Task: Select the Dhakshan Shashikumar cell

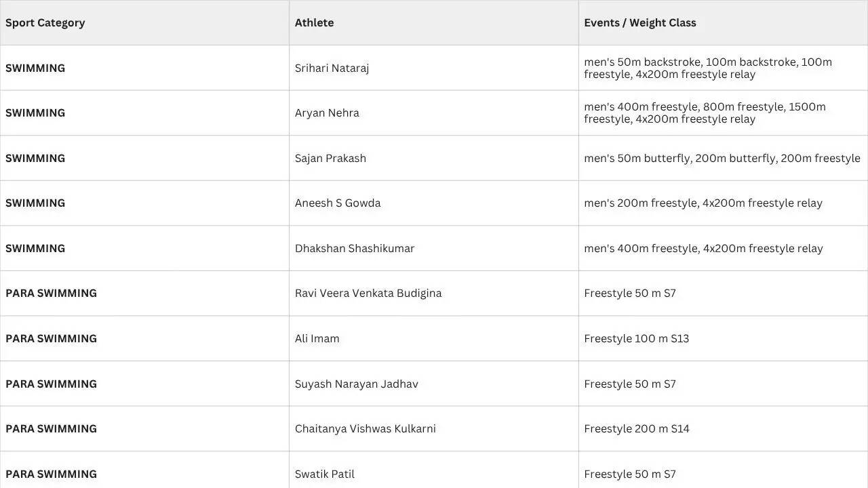Action: pyautogui.click(x=434, y=248)
